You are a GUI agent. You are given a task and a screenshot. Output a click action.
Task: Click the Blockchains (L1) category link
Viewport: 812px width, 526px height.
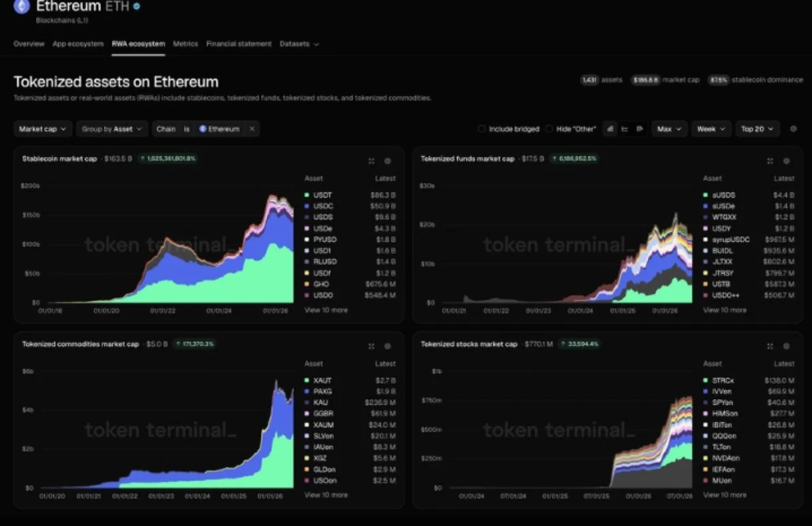(62, 21)
